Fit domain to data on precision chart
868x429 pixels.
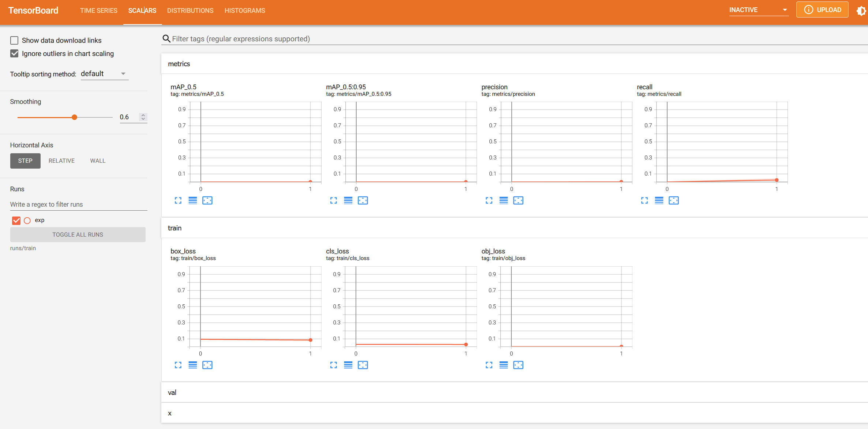pos(518,200)
